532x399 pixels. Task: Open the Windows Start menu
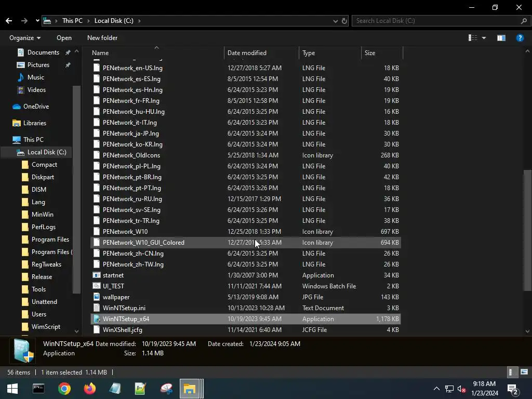click(12, 389)
